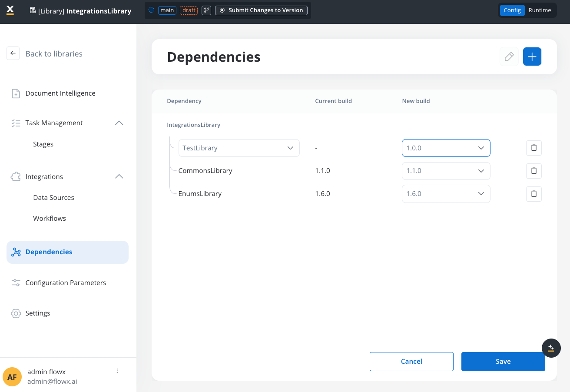
Task: Click the EnumsLibrary dependency name
Action: (200, 194)
